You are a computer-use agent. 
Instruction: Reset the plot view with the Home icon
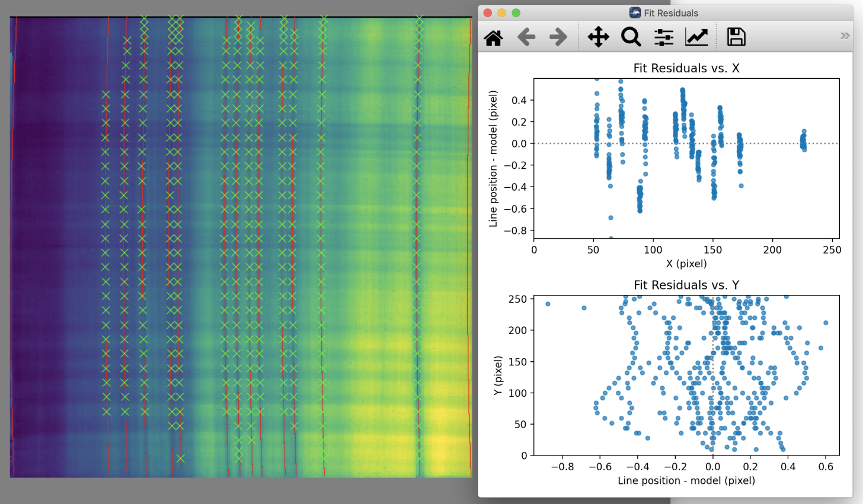493,37
